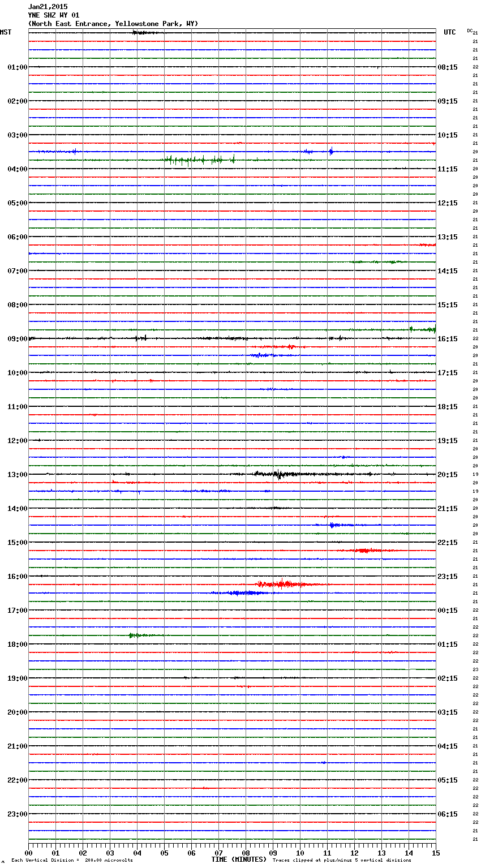The height and width of the screenshot is (868, 481).
Task: Click the "Each Vertical Division = 200.00 microvolts" note
Action: tap(72, 861)
